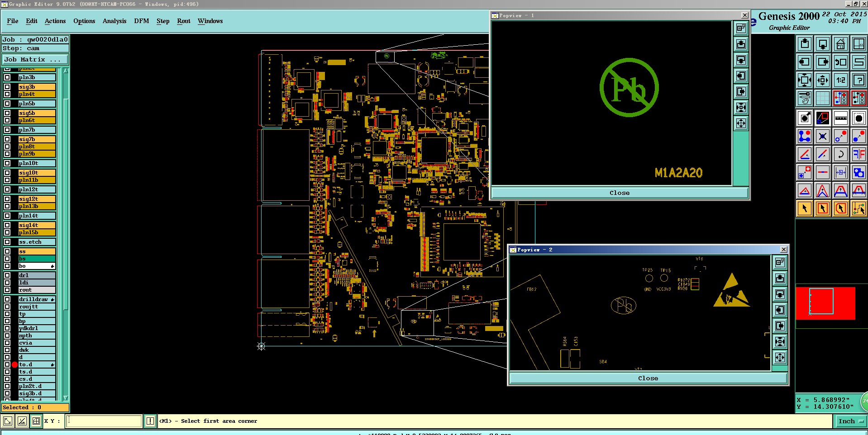Click the zoom in expanding-arrows icon
Screen dimensions: 868x435
tap(805, 80)
